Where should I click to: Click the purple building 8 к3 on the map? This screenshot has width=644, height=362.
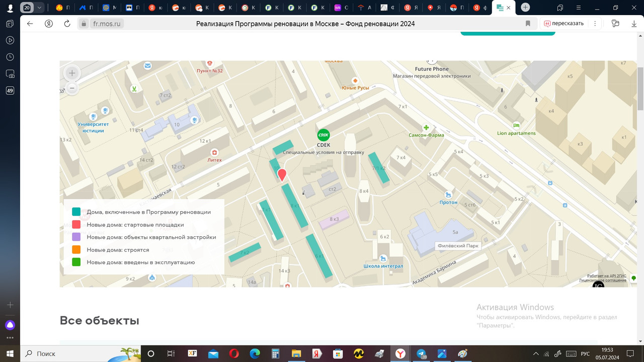[335, 220]
